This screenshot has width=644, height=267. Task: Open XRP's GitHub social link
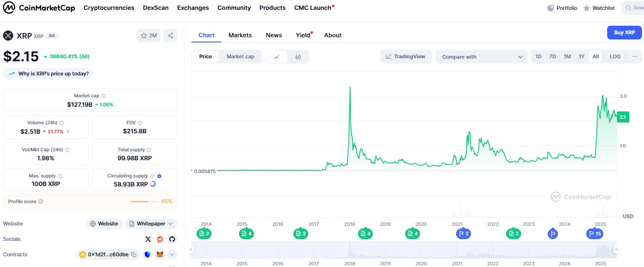pos(172,239)
